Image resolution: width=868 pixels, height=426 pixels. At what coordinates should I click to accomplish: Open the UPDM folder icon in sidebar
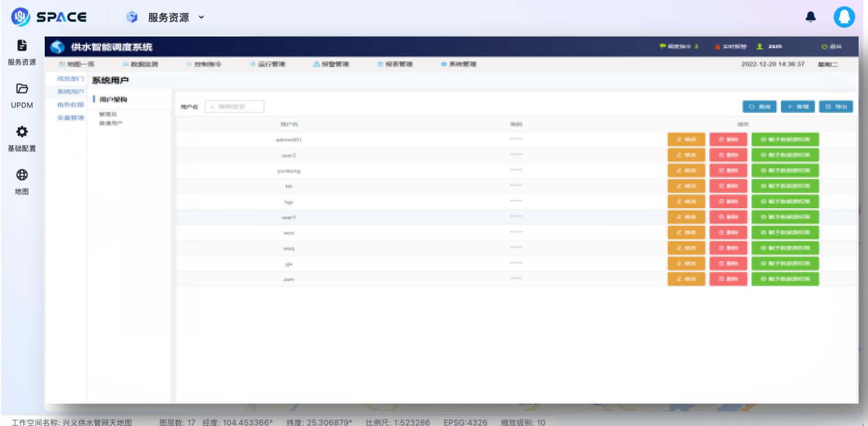tap(22, 88)
